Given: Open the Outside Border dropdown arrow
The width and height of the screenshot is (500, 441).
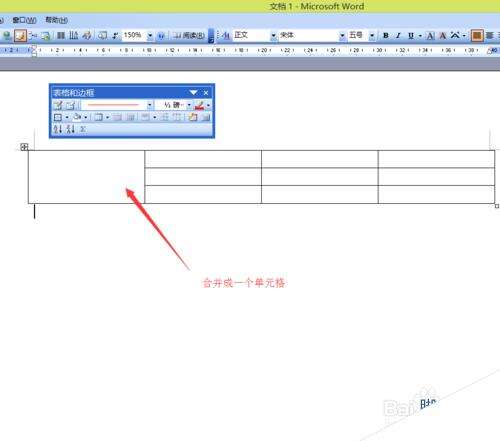Looking at the screenshot, I should tap(67, 117).
